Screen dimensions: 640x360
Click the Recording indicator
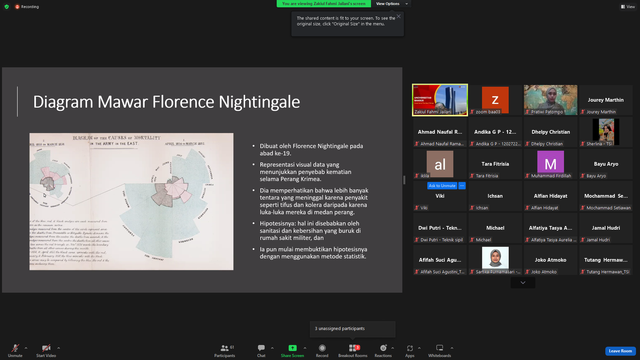(x=27, y=7)
